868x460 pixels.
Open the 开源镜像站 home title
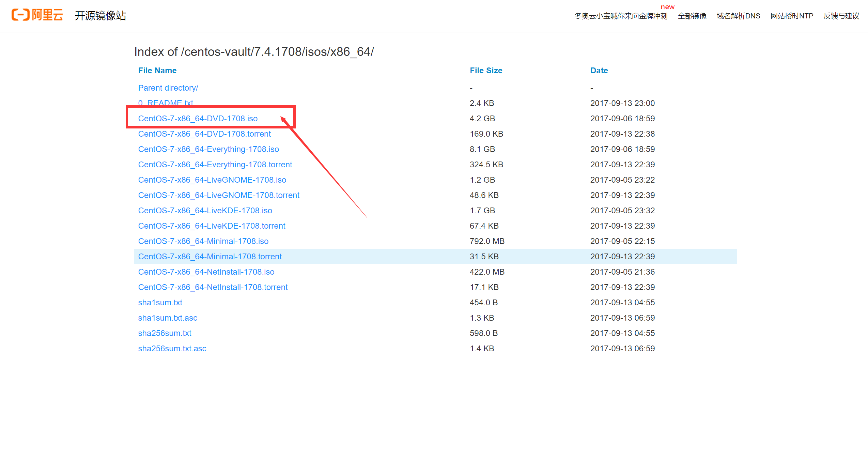100,16
